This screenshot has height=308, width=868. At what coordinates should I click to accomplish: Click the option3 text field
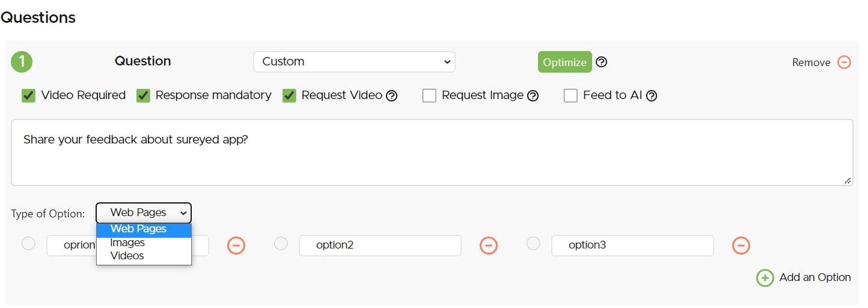[632, 245]
